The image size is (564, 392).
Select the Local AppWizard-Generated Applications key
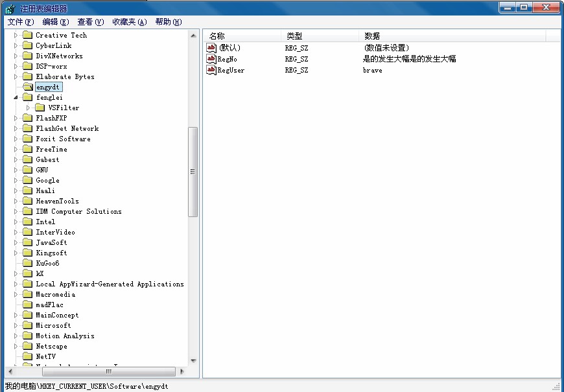coord(110,284)
